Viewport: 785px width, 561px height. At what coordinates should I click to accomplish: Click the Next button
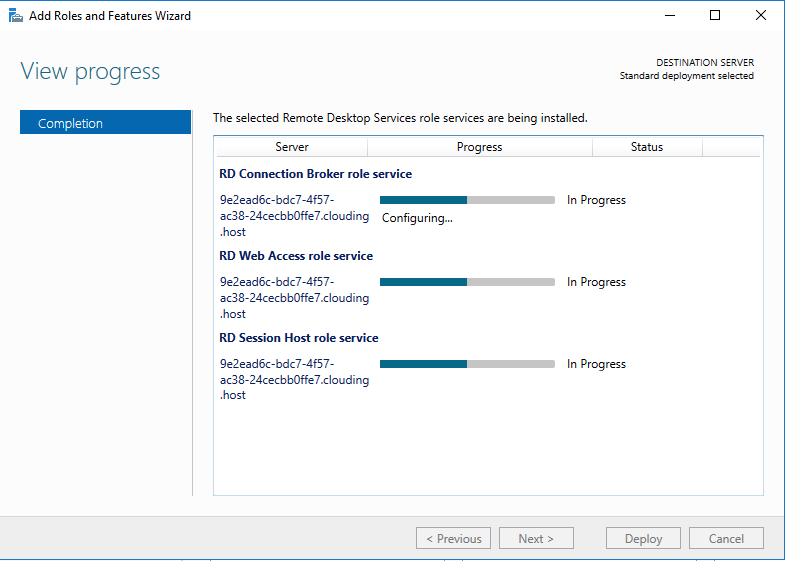536,538
